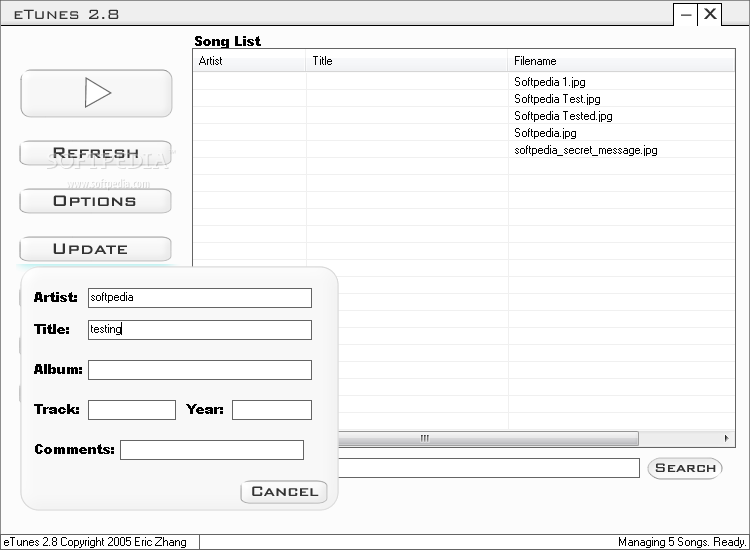This screenshot has width=750, height=550.
Task: Focus the Artist input field
Action: [200, 297]
